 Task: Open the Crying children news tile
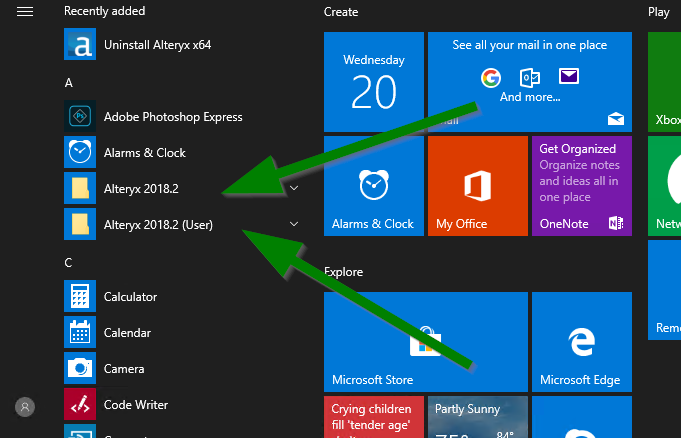pyautogui.click(x=374, y=417)
